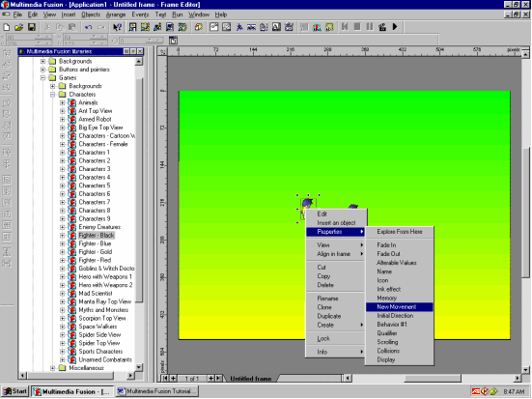
Task: Expand the Fighter - Blue library
Action: tap(63, 243)
